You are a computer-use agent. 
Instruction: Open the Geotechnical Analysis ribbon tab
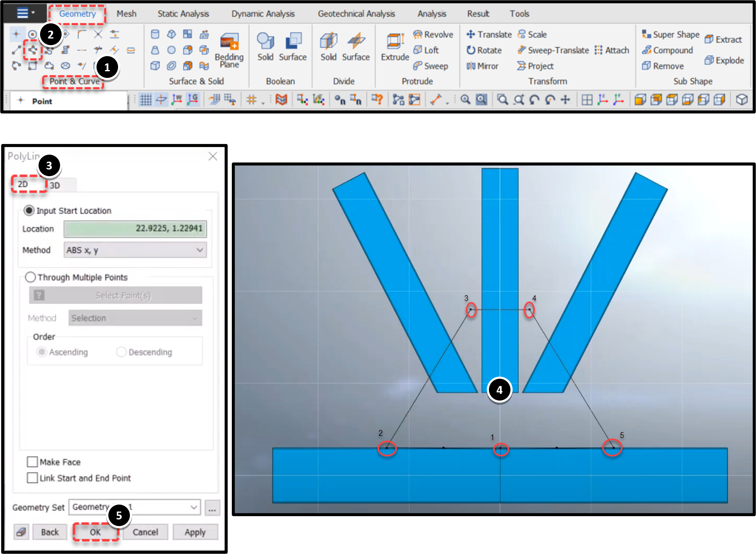pyautogui.click(x=356, y=13)
